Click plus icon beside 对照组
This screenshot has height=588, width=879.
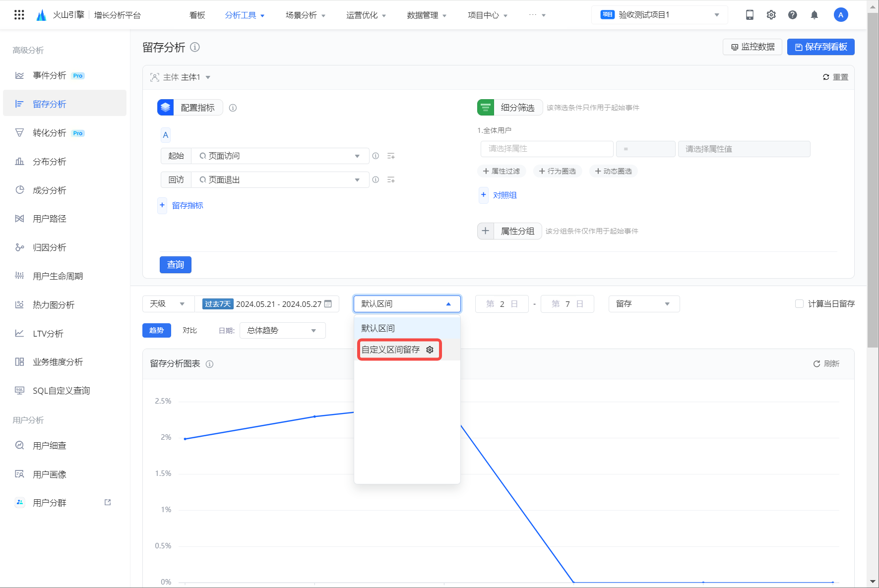pos(484,195)
